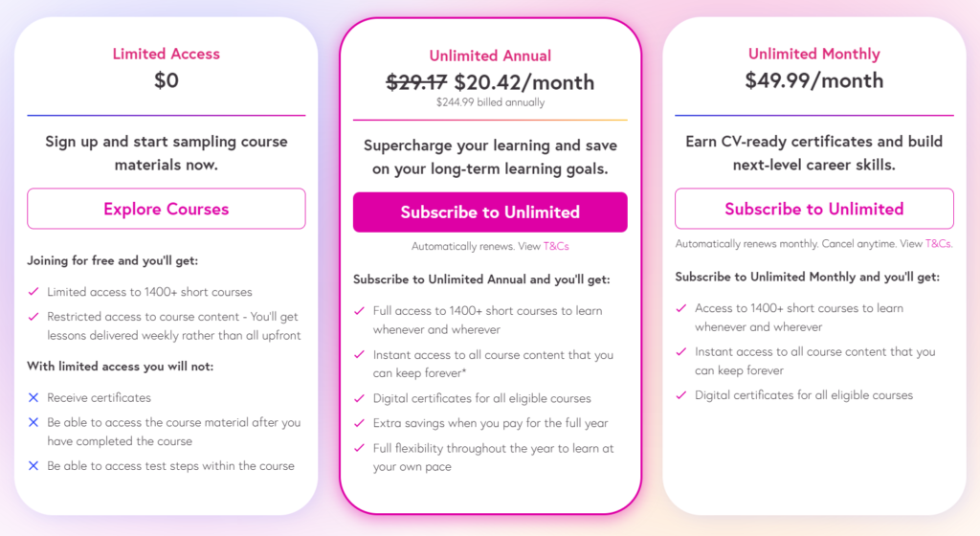Select the Limited Access plan title
The image size is (980, 536).
click(167, 55)
